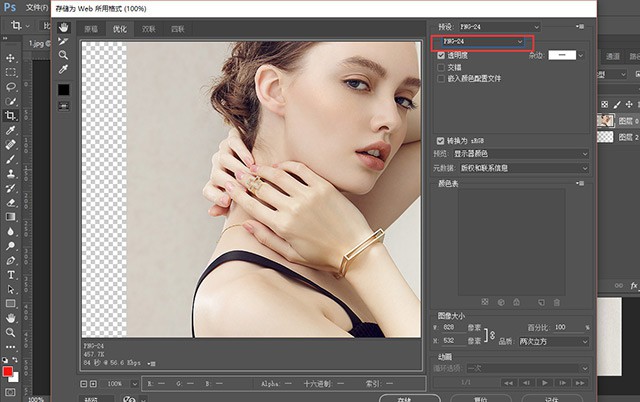Select the Crop tool in Photoshop toolbar

point(11,115)
